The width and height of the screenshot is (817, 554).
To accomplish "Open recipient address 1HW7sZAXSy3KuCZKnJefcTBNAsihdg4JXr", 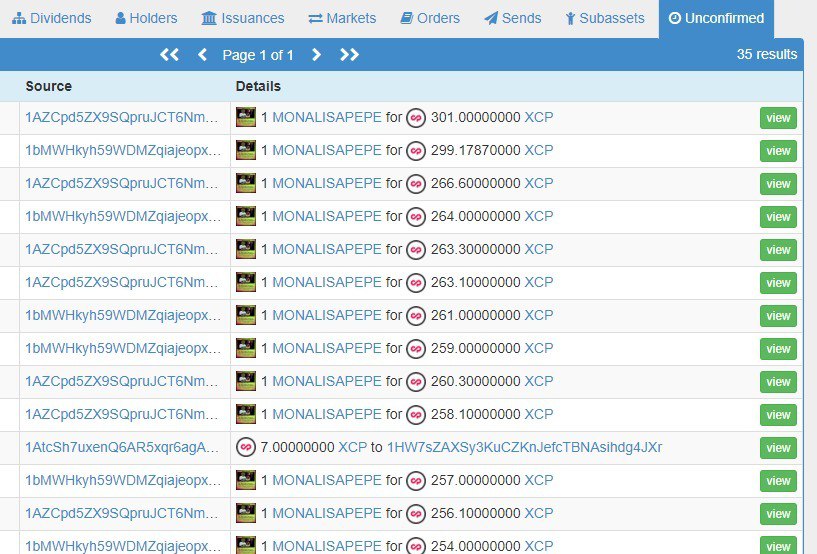I will click(x=524, y=447).
